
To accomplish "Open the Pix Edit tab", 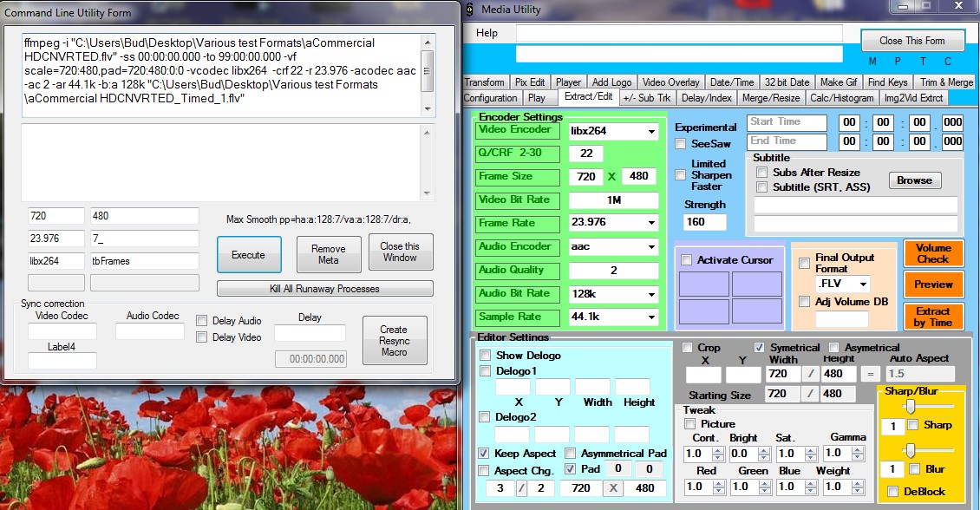I will 529,82.
